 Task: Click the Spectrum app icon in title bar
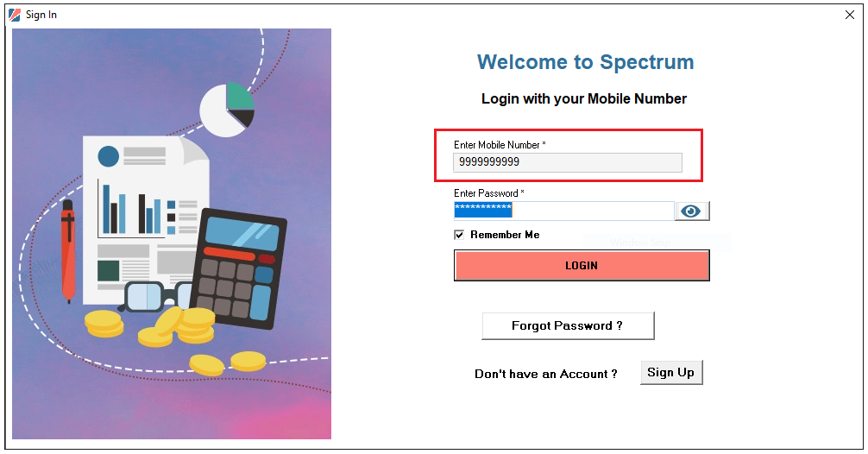click(x=15, y=15)
